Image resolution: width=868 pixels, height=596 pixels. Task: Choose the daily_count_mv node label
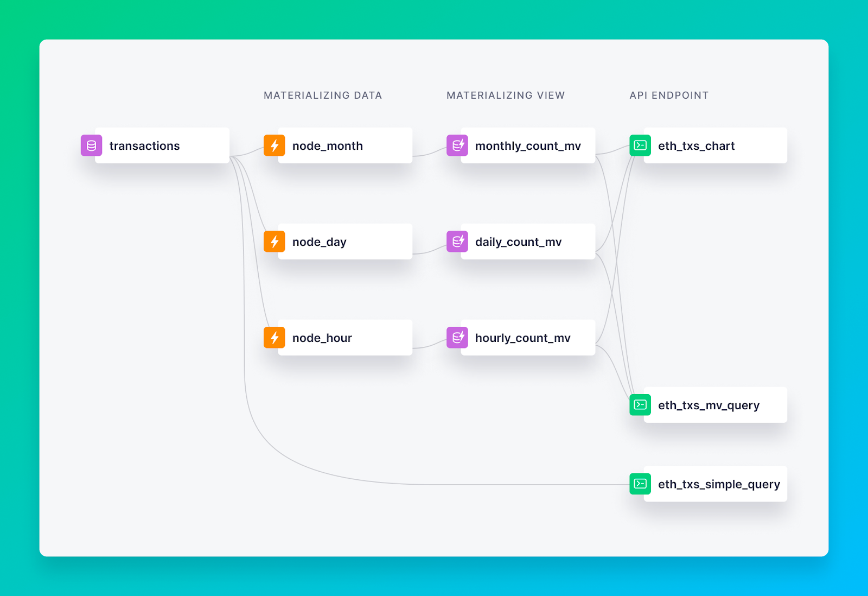click(x=518, y=242)
